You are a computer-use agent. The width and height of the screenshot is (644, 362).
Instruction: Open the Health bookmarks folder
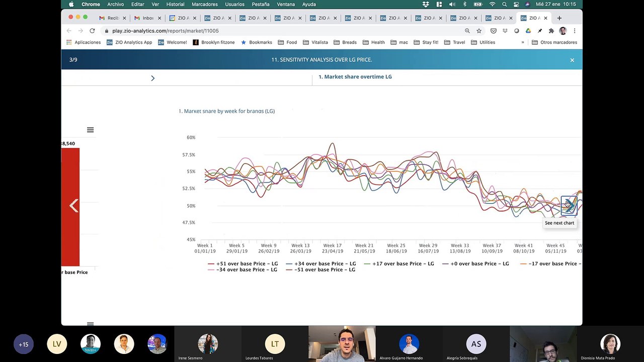(x=373, y=42)
